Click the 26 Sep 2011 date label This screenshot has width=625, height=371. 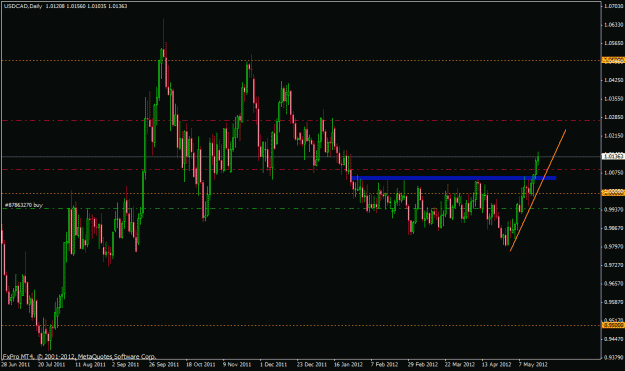coord(164,365)
